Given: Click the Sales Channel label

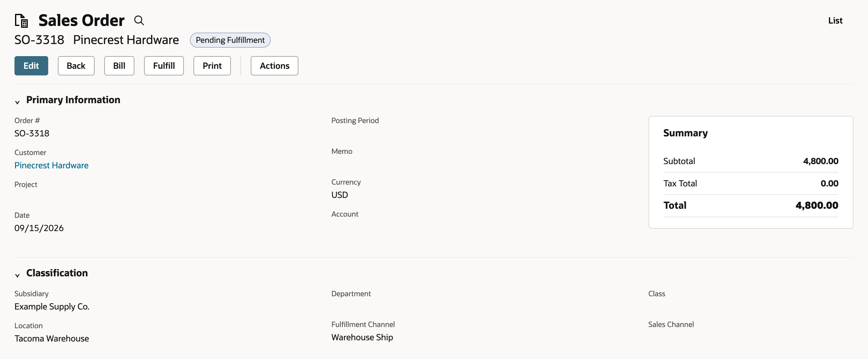Looking at the screenshot, I should (671, 325).
